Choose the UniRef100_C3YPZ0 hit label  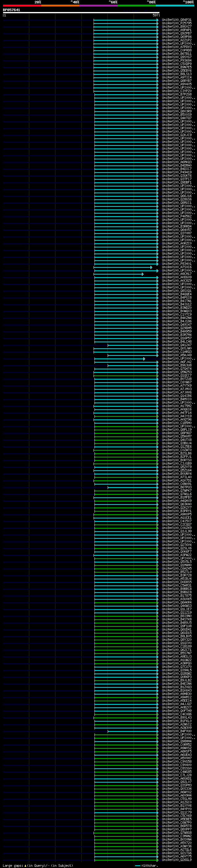click(x=176, y=91)
